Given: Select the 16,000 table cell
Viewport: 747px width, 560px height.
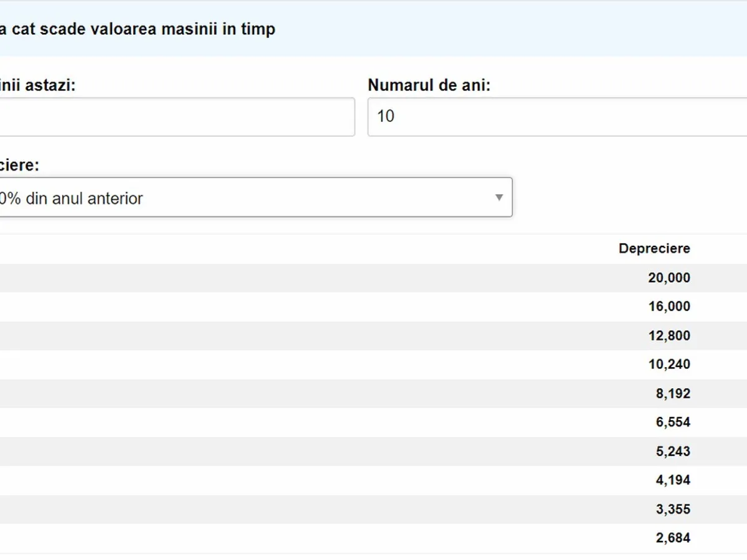Looking at the screenshot, I should 669,307.
